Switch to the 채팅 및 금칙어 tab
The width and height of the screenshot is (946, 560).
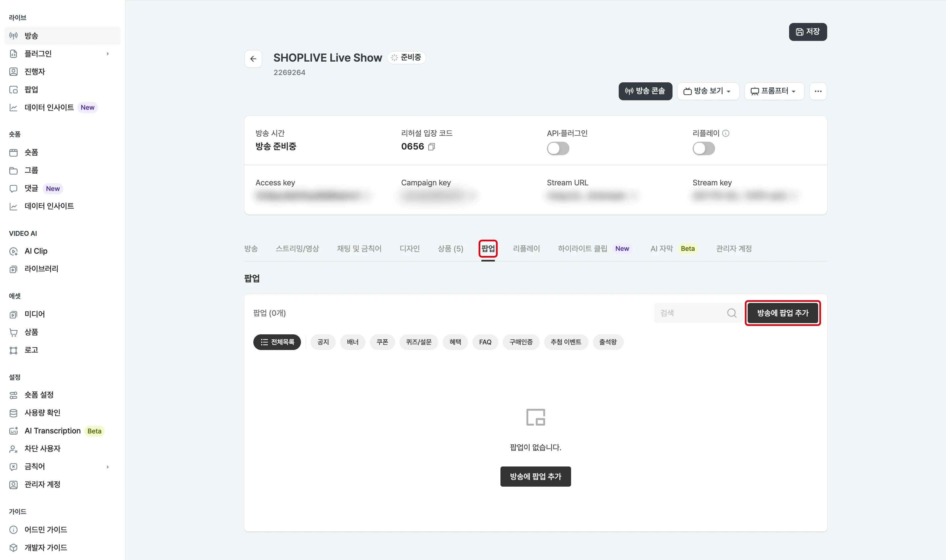(x=359, y=249)
